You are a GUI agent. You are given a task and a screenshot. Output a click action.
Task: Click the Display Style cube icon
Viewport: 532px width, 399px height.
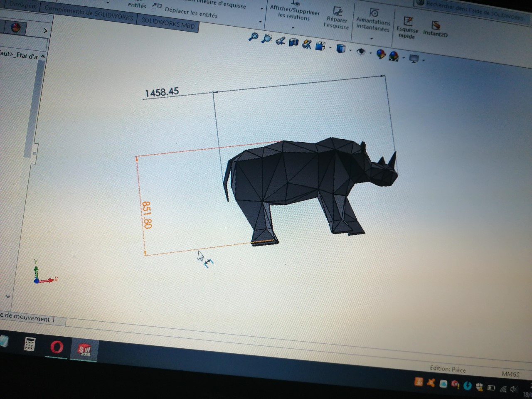[341, 49]
